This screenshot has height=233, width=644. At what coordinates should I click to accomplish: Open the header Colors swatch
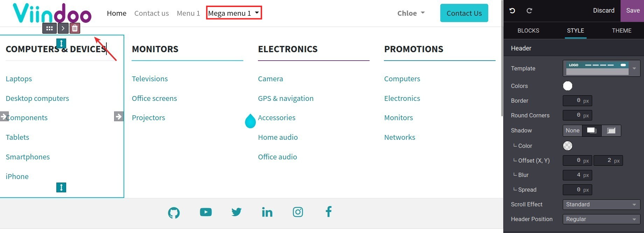567,85
